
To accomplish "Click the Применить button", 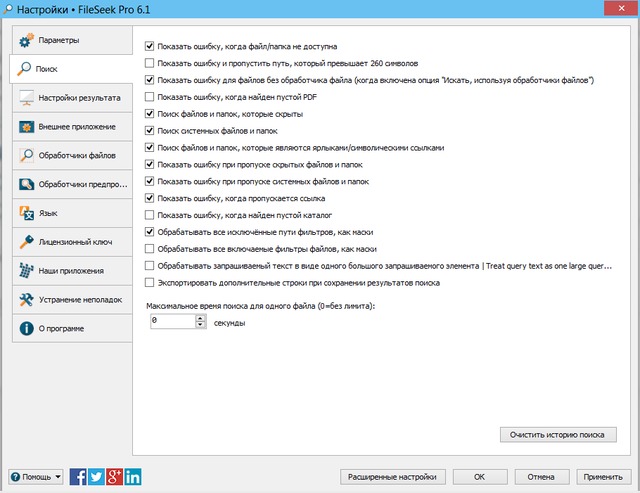I will 603,477.
